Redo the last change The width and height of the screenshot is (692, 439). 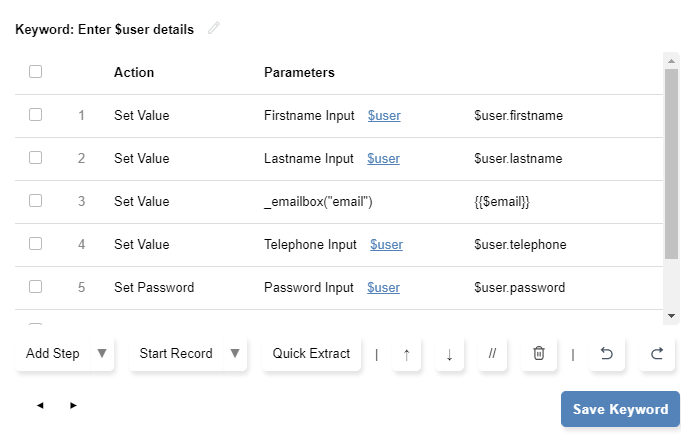pyautogui.click(x=657, y=354)
